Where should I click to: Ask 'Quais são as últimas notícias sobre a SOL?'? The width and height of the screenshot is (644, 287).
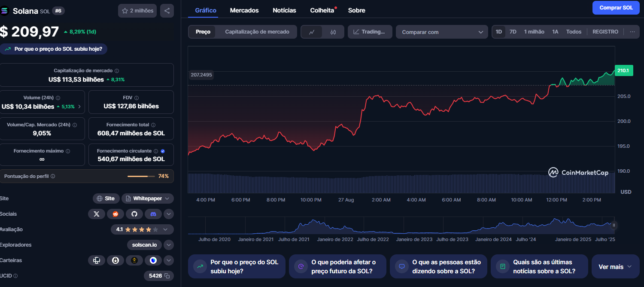pyautogui.click(x=539, y=266)
